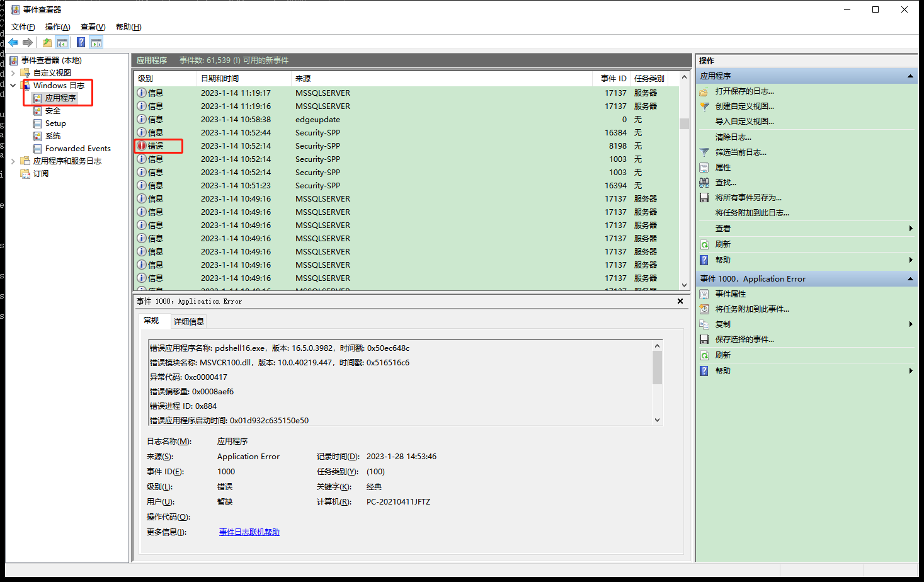
Task: Click the 保存选择的事件 save icon
Action: (704, 339)
